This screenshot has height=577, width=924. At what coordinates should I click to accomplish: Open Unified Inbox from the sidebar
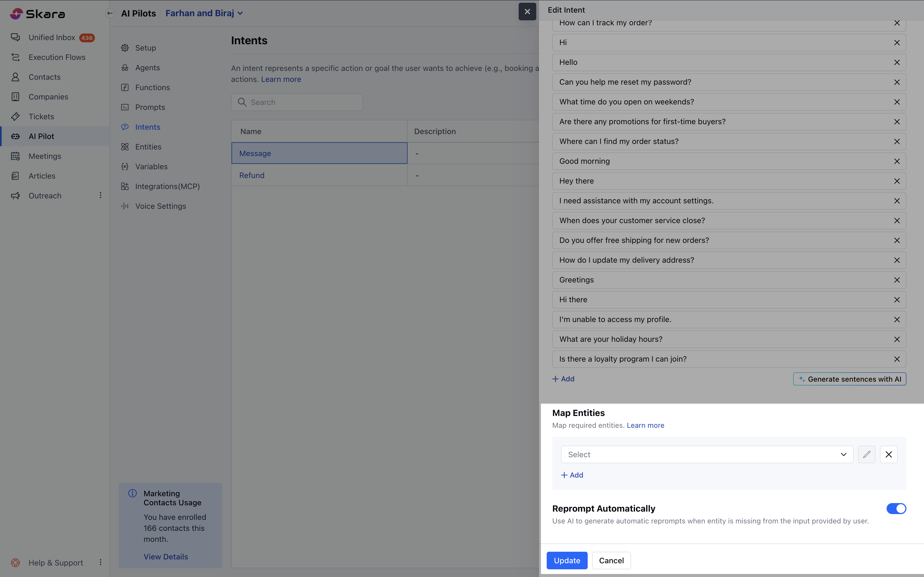pyautogui.click(x=52, y=37)
